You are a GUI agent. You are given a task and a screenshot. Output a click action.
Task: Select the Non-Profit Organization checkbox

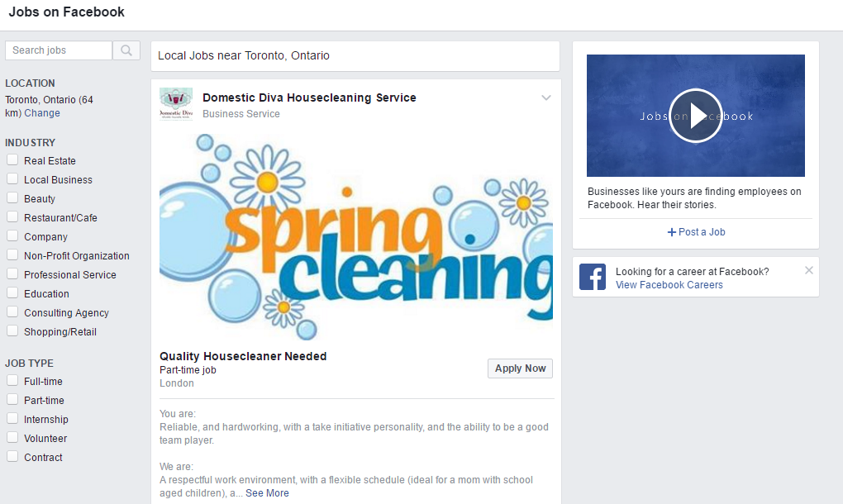click(x=12, y=255)
